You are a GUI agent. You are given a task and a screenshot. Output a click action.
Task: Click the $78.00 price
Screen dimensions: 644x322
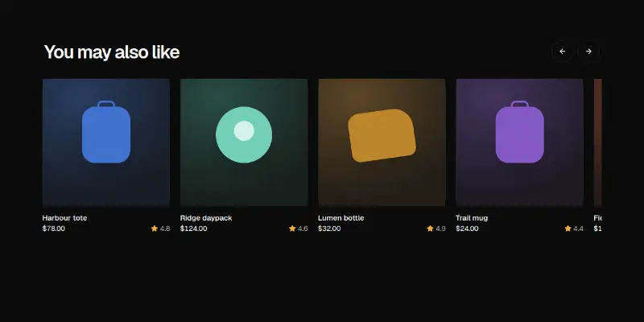coord(53,229)
